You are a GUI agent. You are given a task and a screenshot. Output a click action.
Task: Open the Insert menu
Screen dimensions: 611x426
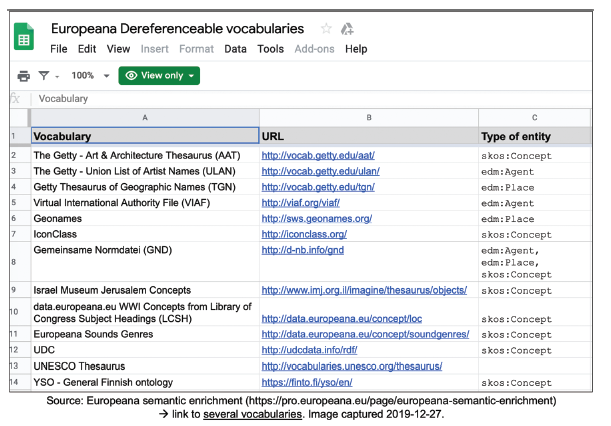tap(155, 49)
